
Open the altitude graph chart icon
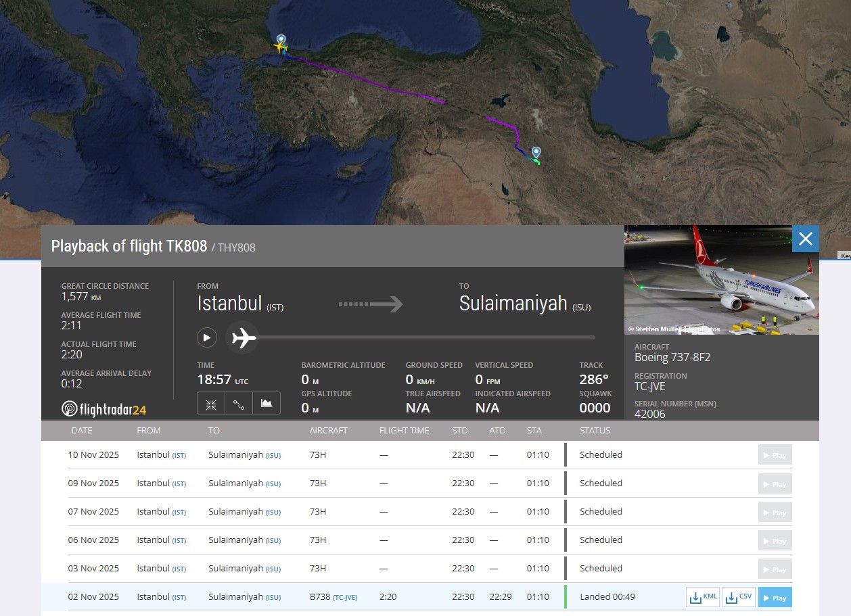[267, 404]
